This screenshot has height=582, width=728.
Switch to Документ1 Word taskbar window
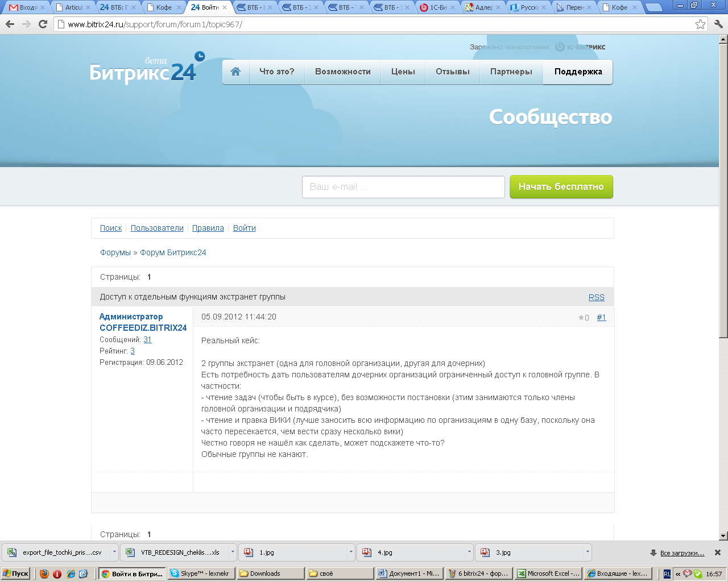pyautogui.click(x=409, y=573)
